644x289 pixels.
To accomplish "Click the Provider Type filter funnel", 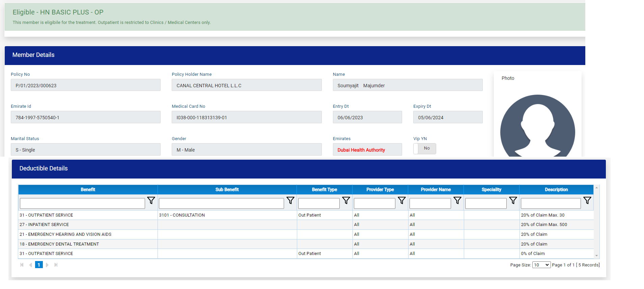I will coord(401,200).
